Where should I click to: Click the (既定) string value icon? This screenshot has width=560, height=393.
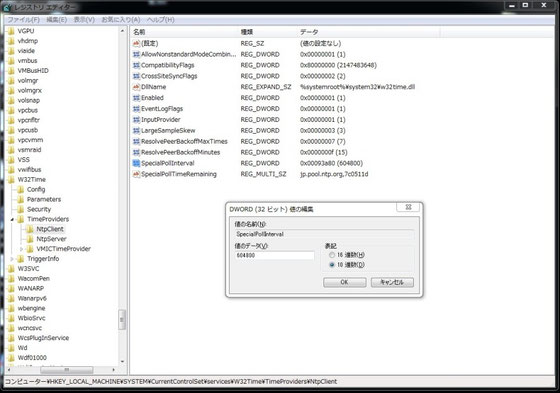136,44
